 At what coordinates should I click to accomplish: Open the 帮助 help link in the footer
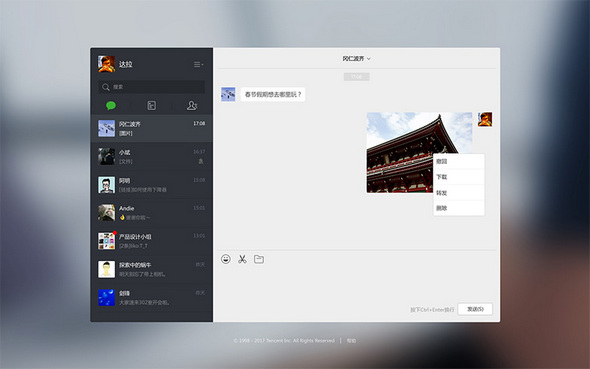pyautogui.click(x=351, y=341)
